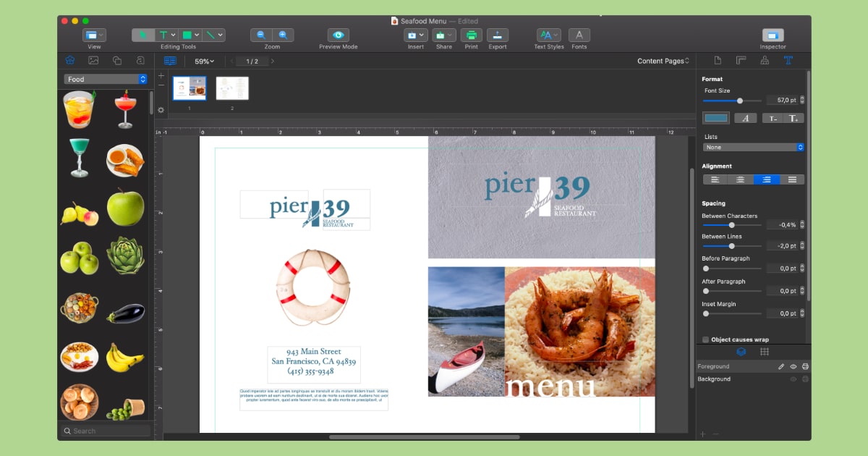The height and width of the screenshot is (456, 868).
Task: Toggle visibility of the Foreground layer
Action: (x=793, y=366)
